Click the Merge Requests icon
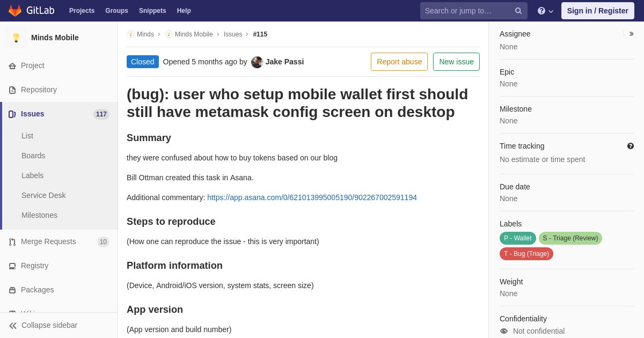644x338 pixels. click(x=12, y=242)
